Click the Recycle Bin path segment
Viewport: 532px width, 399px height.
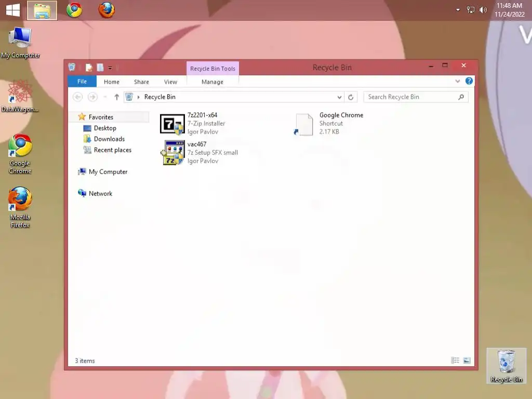160,97
